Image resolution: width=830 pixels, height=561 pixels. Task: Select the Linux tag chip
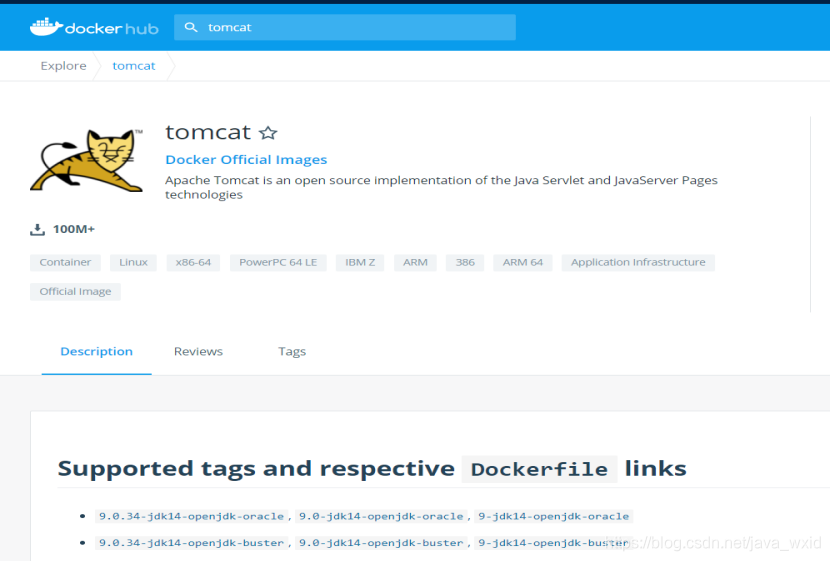pyautogui.click(x=133, y=263)
